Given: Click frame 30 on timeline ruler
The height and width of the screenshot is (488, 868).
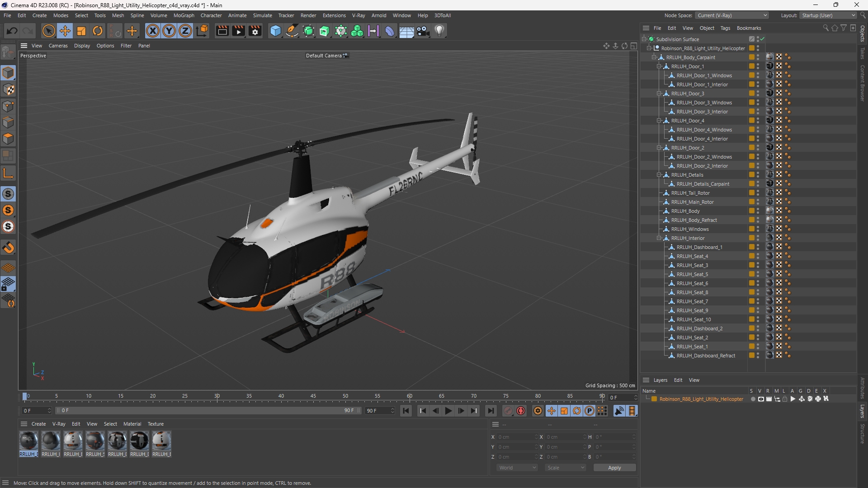Looking at the screenshot, I should pyautogui.click(x=217, y=396).
